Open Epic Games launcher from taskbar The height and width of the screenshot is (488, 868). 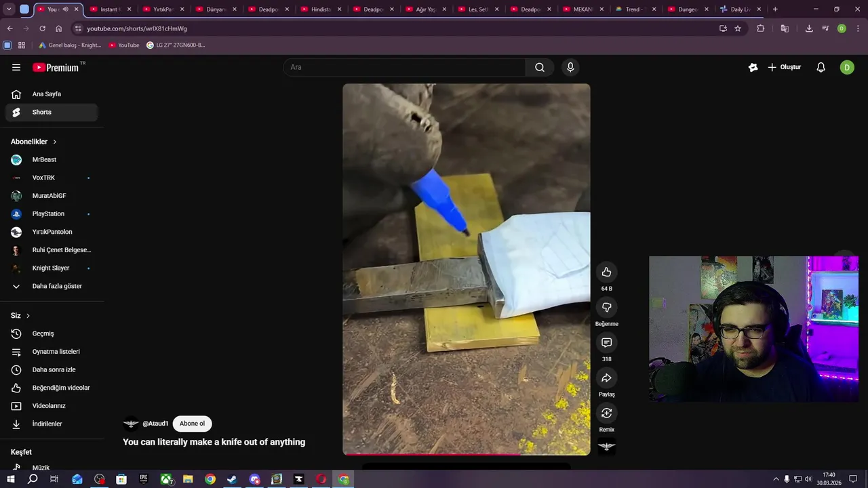click(144, 479)
